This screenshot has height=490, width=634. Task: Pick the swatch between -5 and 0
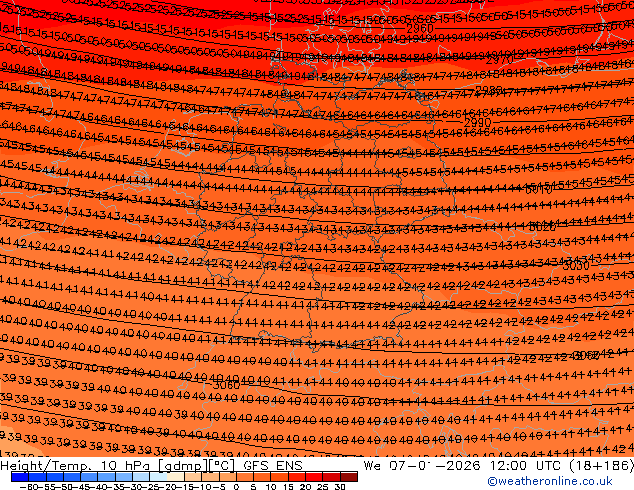(228, 477)
